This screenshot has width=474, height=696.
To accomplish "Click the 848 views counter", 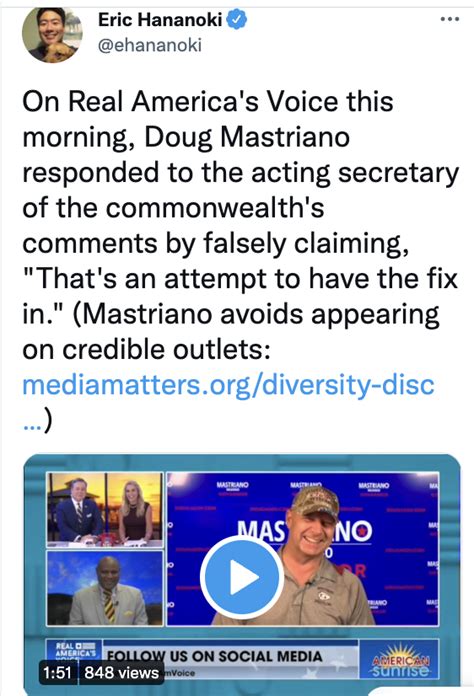I will click(121, 672).
